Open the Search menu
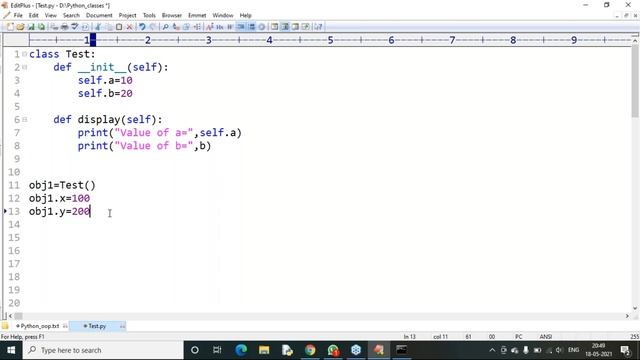Image resolution: width=640 pixels, height=360 pixels. [x=71, y=15]
